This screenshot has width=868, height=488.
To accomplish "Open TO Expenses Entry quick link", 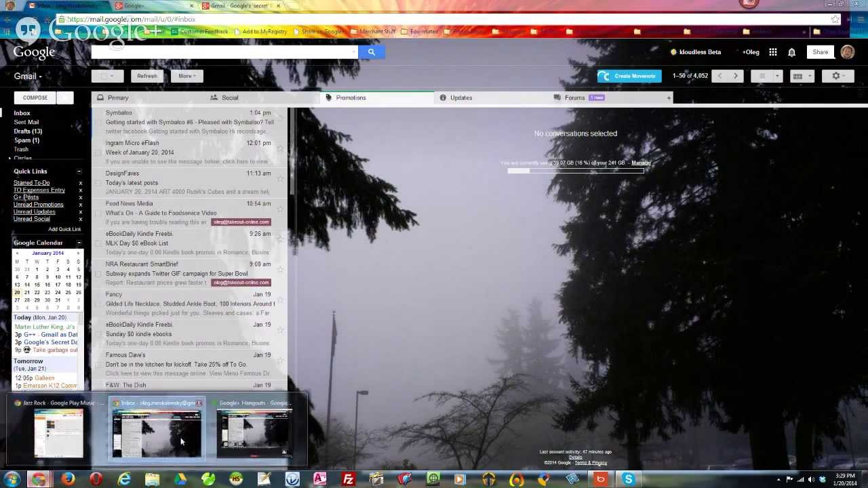I will [39, 190].
